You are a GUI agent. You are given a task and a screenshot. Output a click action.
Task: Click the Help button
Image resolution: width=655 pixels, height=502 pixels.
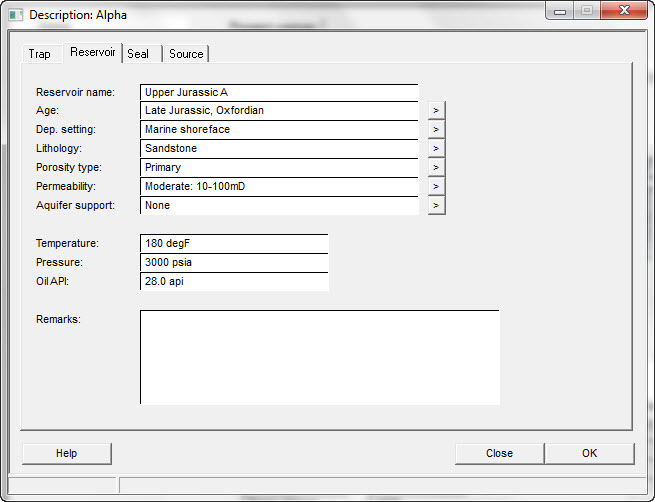point(66,453)
